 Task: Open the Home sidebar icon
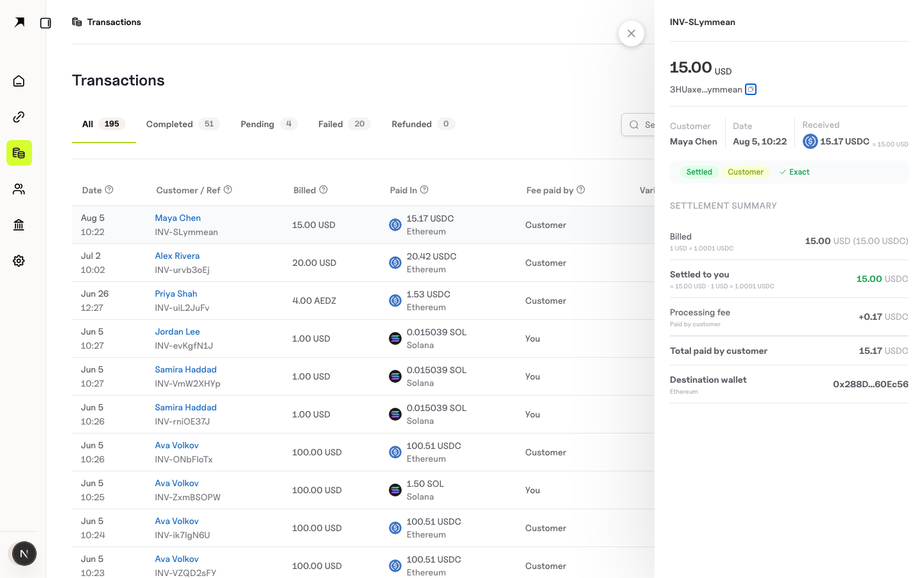coord(19,81)
